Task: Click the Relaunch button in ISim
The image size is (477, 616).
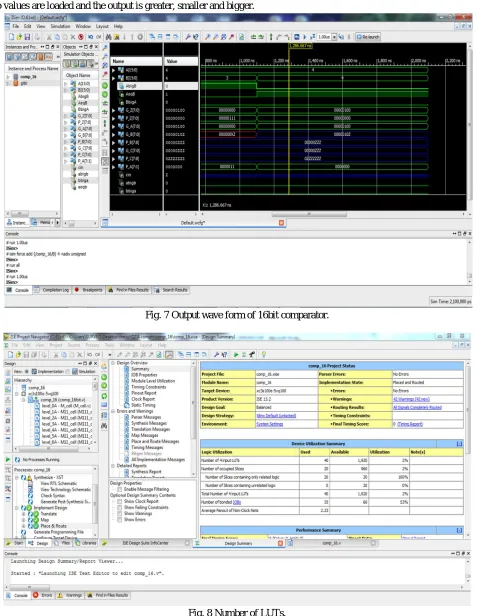Action: 368,37
